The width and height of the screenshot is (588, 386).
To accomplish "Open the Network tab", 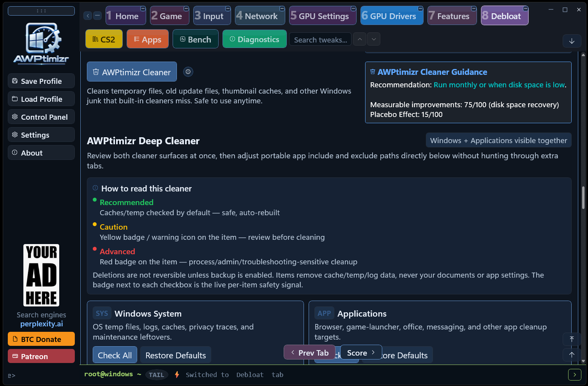I will (x=260, y=16).
